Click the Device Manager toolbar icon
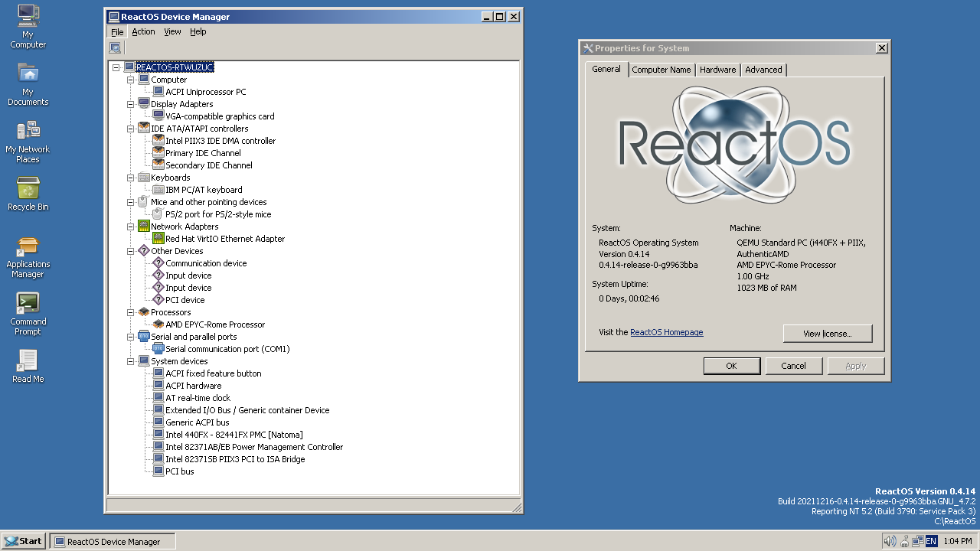 115,47
